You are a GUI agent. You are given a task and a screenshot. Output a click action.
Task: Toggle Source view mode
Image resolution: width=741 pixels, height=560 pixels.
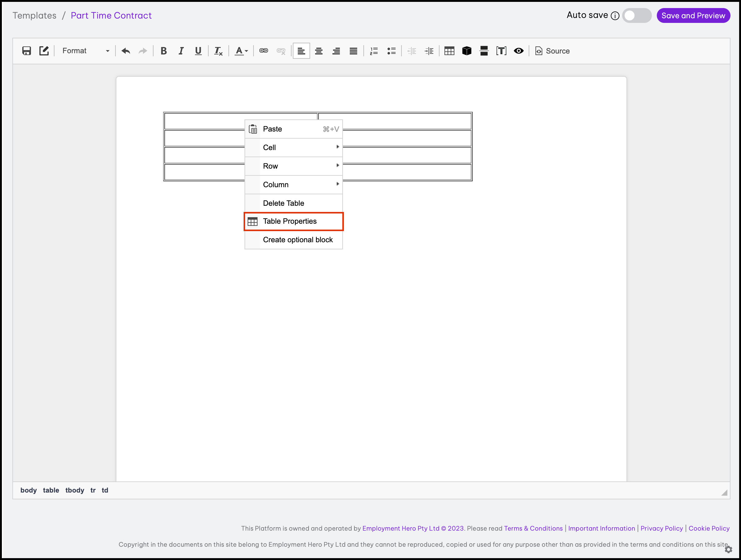tap(552, 51)
